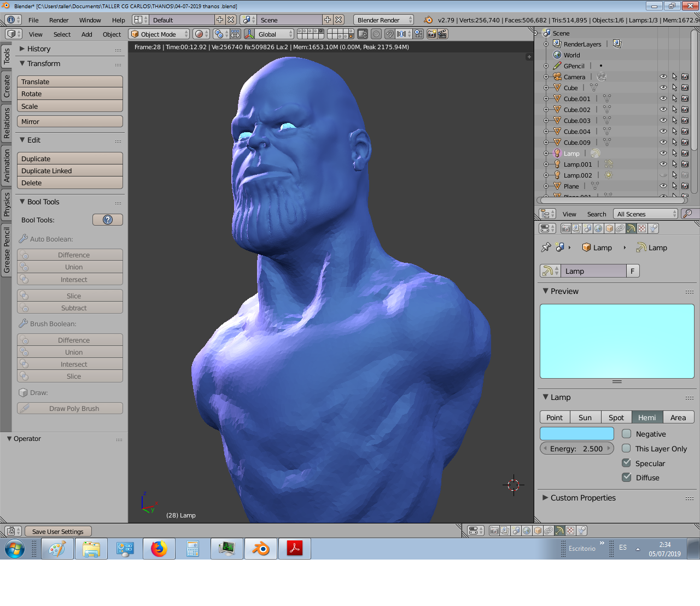Open the File menu
Viewport: 700px width, 606px height.
tap(33, 20)
